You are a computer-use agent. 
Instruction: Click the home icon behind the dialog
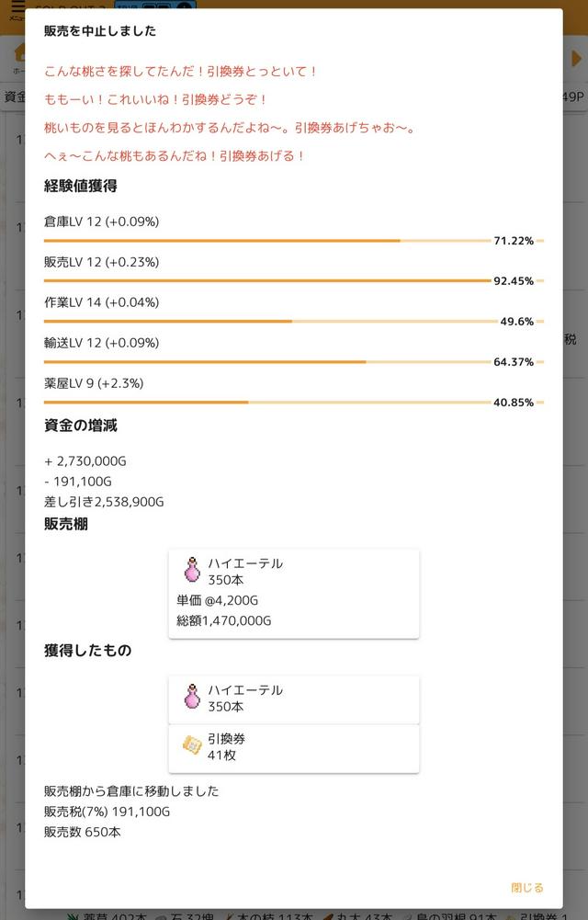pos(19,55)
